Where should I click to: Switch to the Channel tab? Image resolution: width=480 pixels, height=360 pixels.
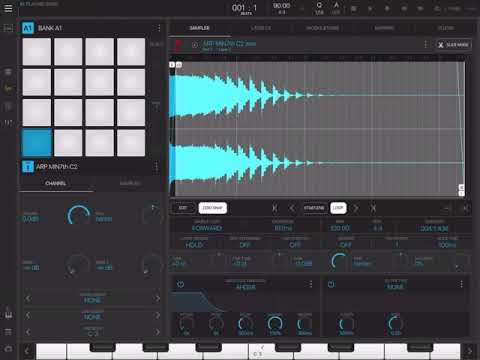56,183
